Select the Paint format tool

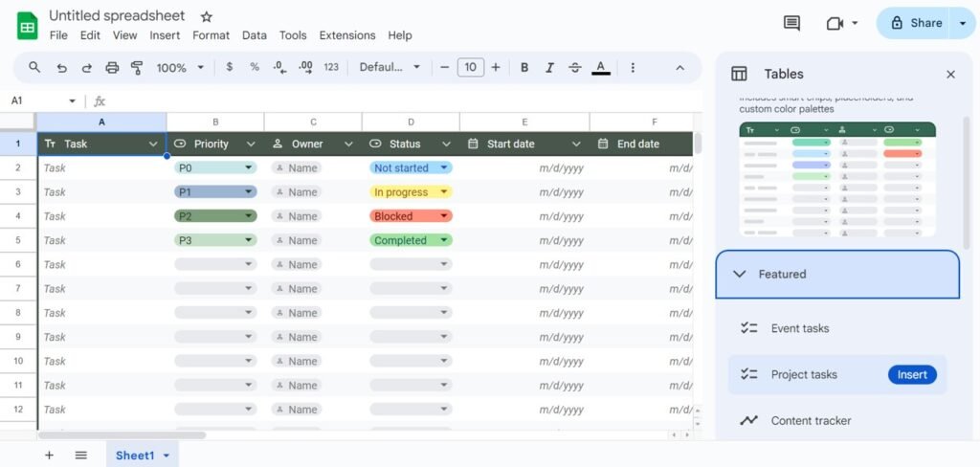[137, 68]
